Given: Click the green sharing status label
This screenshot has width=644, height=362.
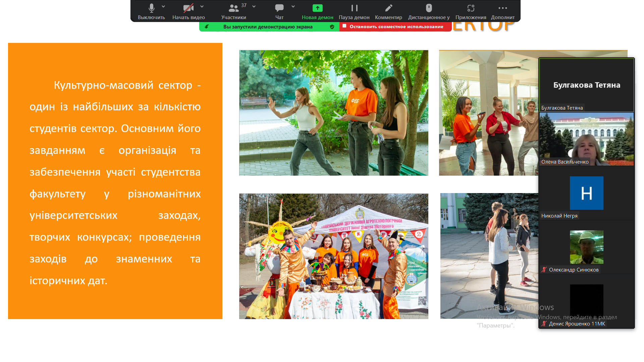Looking at the screenshot, I should [x=268, y=27].
